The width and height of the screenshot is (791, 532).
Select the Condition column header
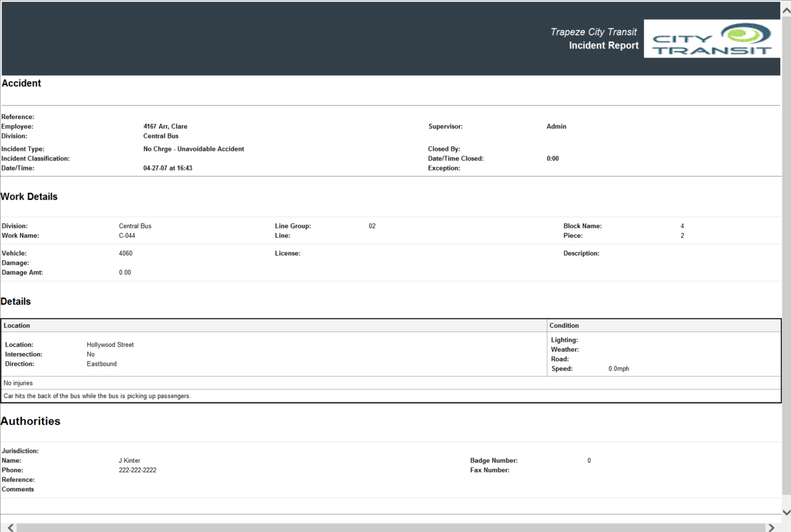(x=564, y=325)
